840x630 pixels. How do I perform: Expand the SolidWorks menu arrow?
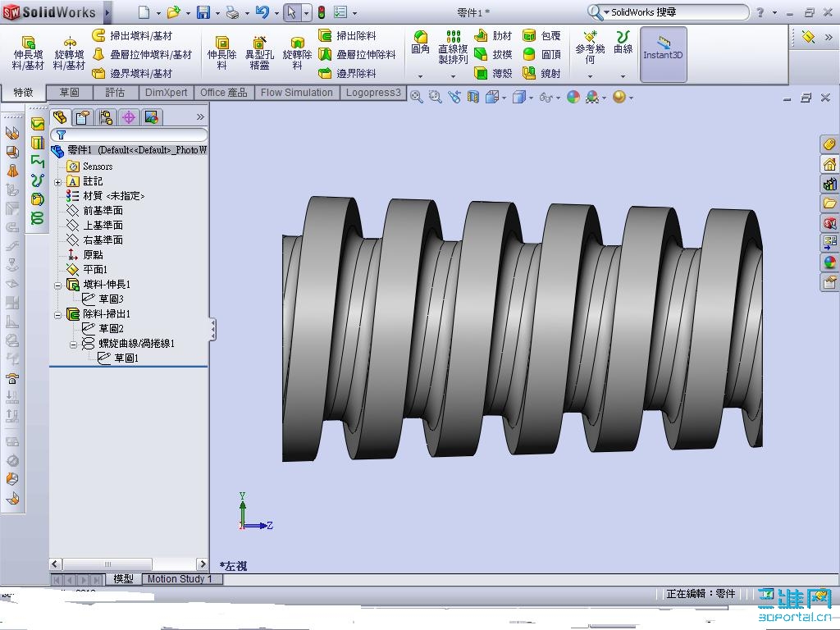[x=107, y=11]
